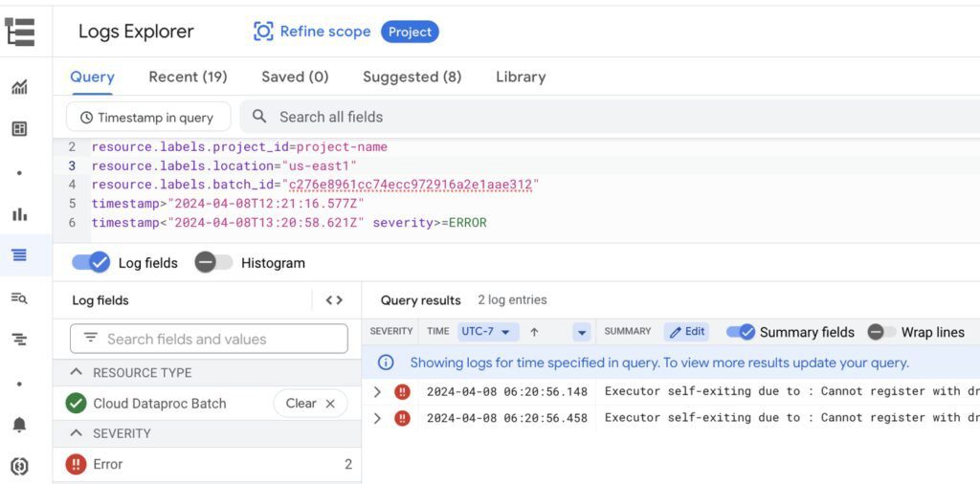Select the Logs Explorer sidebar icon

19,255
